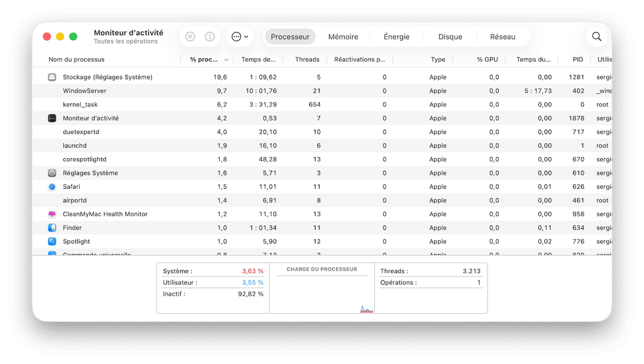
Task: Click the Opérations count value
Action: 479,283
